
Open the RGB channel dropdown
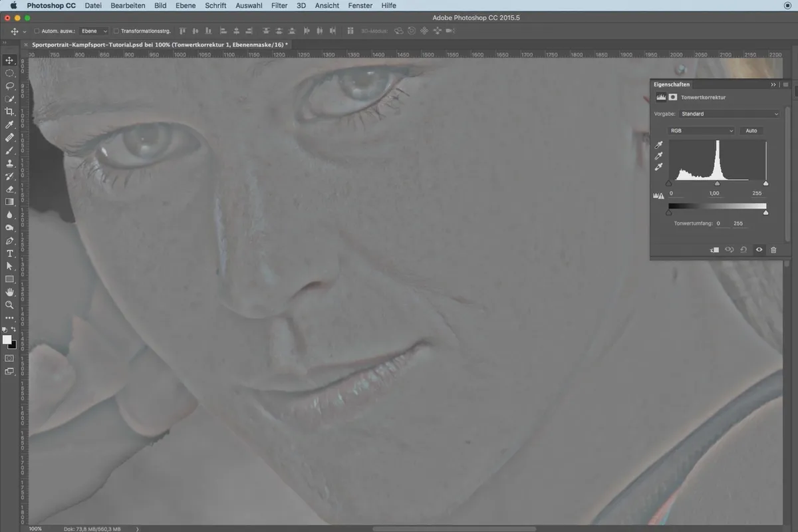[x=702, y=130]
